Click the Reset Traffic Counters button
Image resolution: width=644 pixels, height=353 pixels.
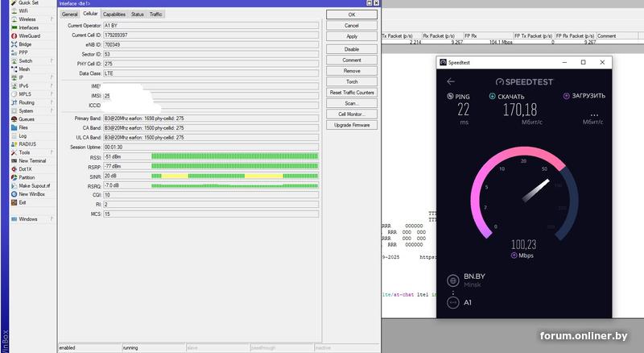[x=352, y=93]
